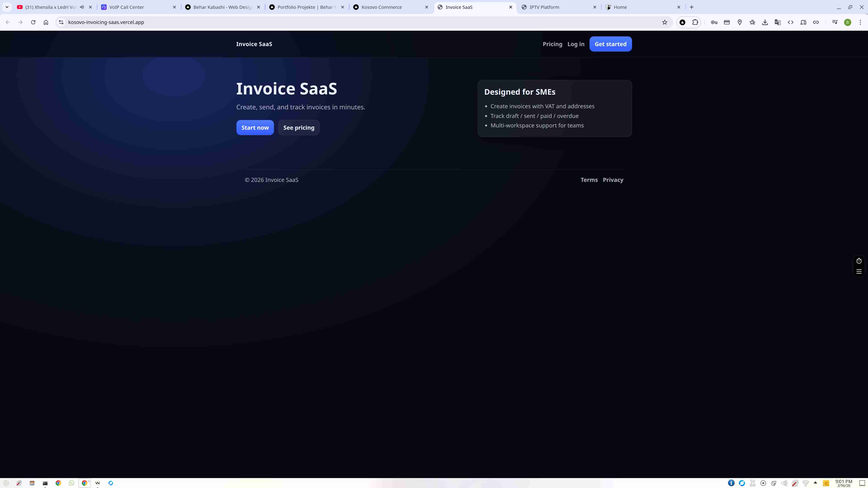Click the show desktop icon in tray
Viewport: 868px width, 488px height.
(862, 483)
